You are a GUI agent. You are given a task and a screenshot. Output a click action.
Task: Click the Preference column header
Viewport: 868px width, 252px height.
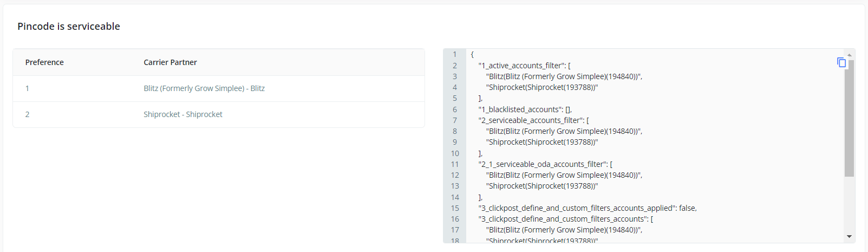click(44, 62)
